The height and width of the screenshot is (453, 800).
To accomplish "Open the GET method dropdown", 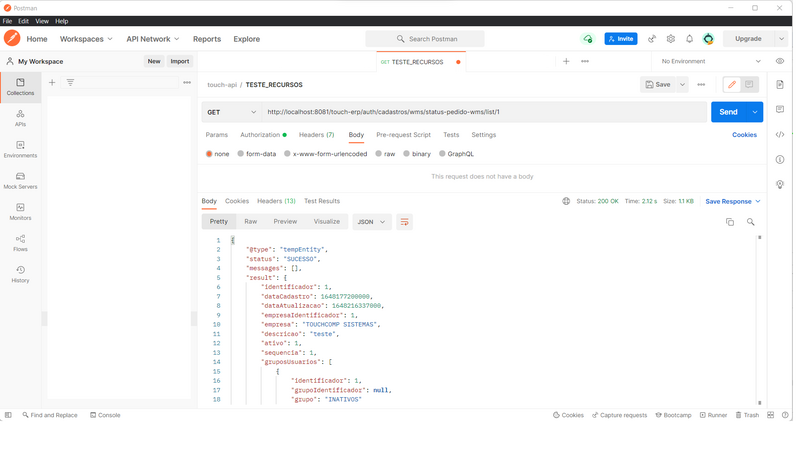I will (231, 112).
